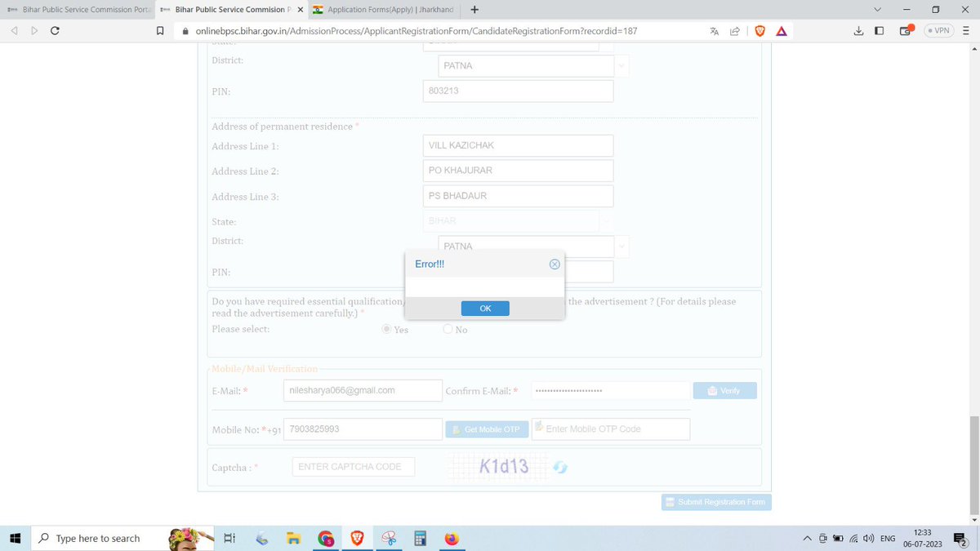This screenshot has width=980, height=551.
Task: Select the Yes radio button
Action: coord(387,329)
